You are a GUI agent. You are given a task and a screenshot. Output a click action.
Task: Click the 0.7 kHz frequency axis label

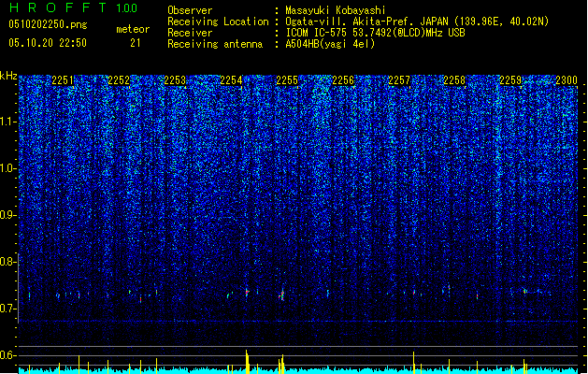[8, 309]
